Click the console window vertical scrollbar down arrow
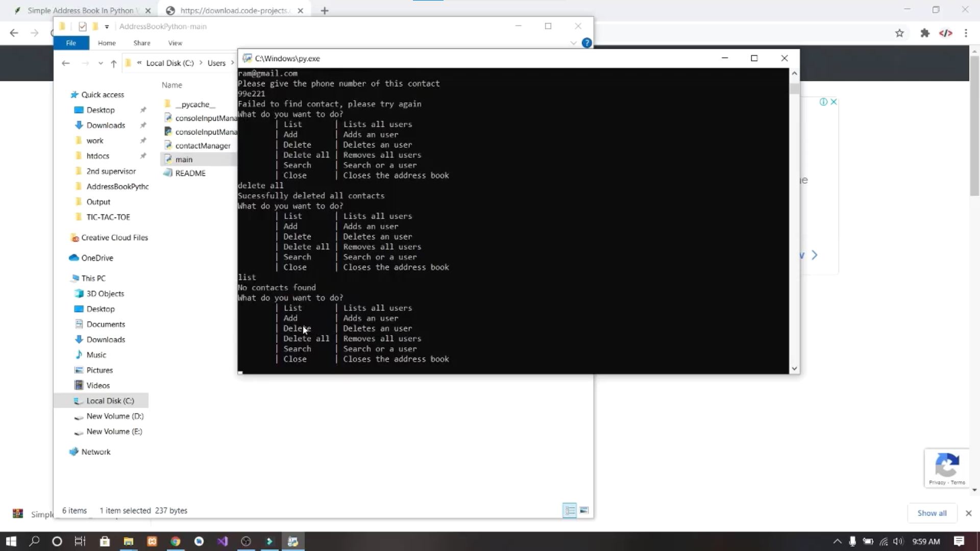980x551 pixels. pyautogui.click(x=794, y=368)
